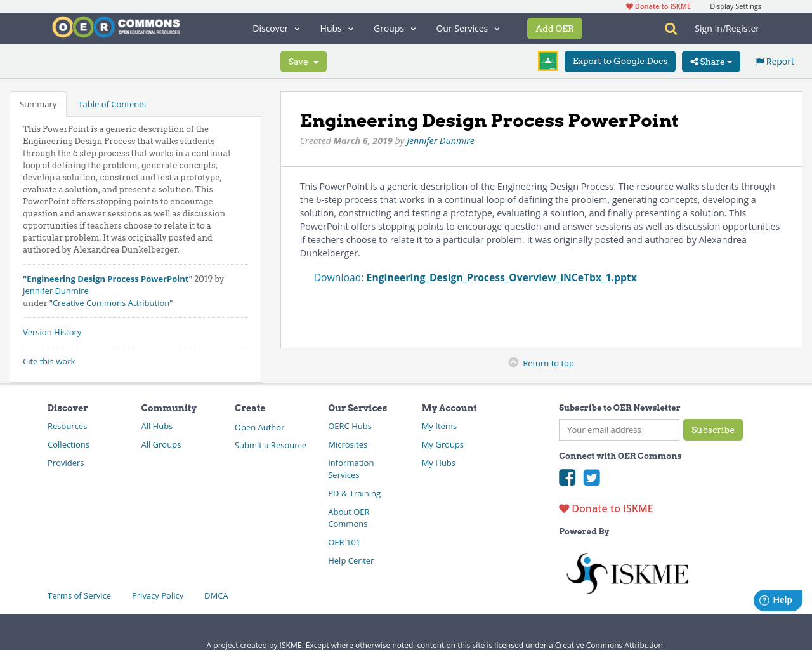Download the Engineering Design Process pptx file
The width and height of the screenshot is (812, 650).
(501, 277)
